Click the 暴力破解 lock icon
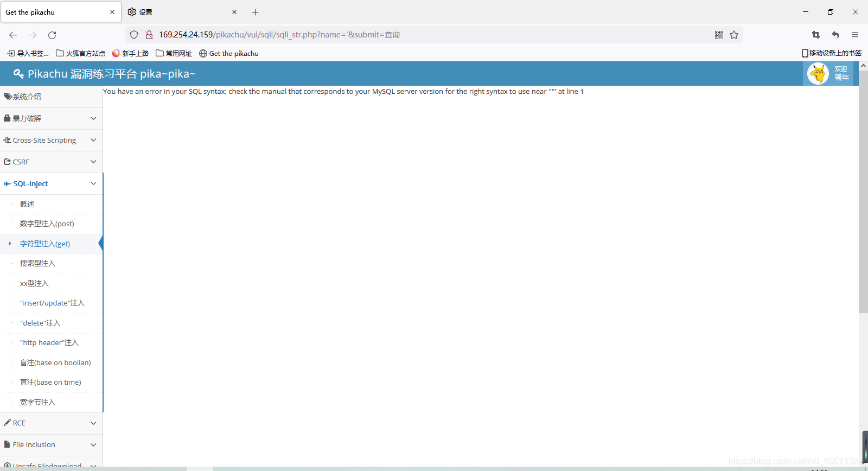This screenshot has width=868, height=471. (7, 118)
